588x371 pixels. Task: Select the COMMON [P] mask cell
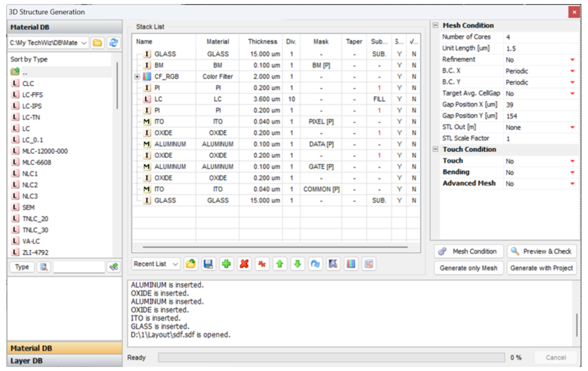(321, 189)
